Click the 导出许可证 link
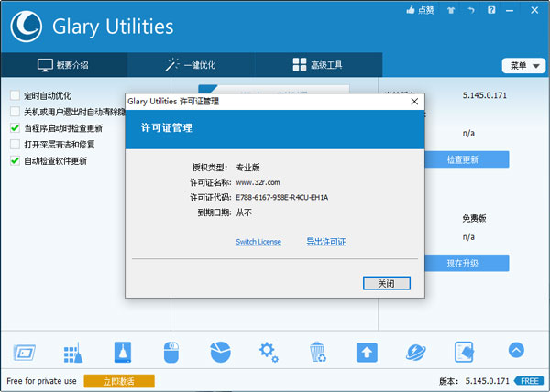550x392 pixels. click(x=326, y=242)
